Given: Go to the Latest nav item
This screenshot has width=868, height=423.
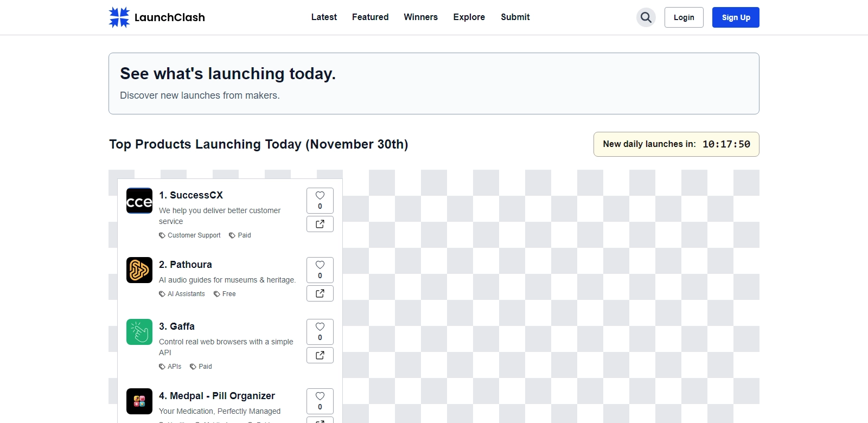Looking at the screenshot, I should [x=324, y=17].
